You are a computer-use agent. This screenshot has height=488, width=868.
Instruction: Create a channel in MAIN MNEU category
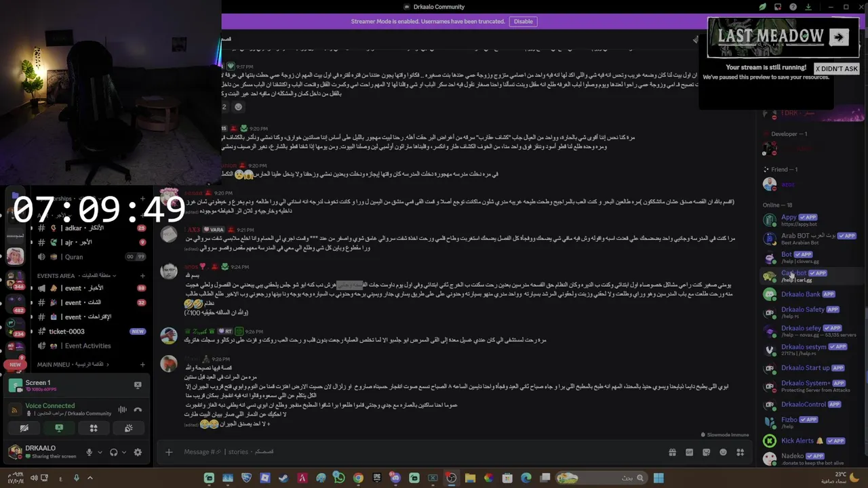coord(142,365)
